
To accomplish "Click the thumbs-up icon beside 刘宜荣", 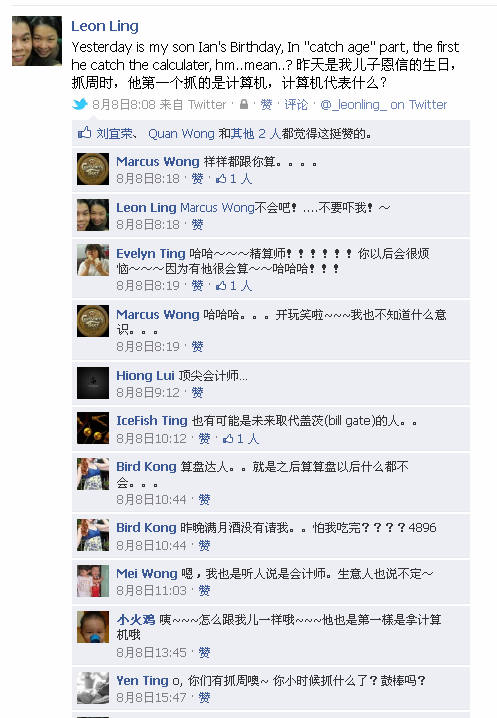I will (x=84, y=133).
